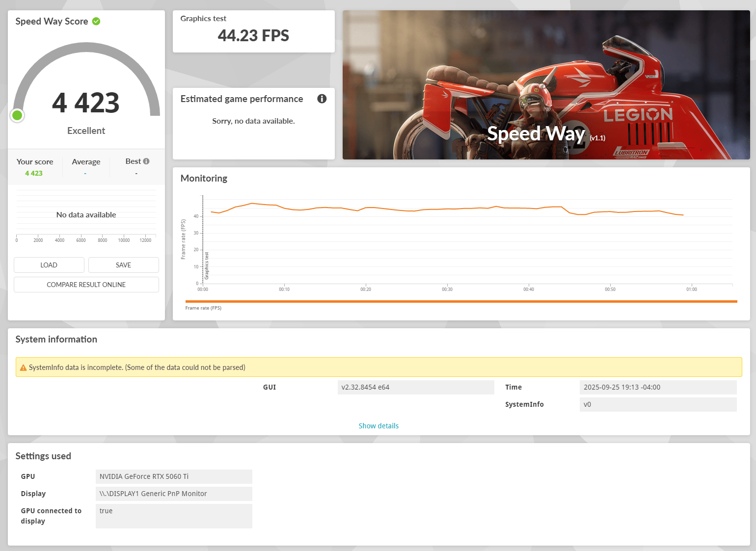Image resolution: width=756 pixels, height=551 pixels.
Task: Click the SystemInfo data is incomplete warning banner
Action: 378,367
